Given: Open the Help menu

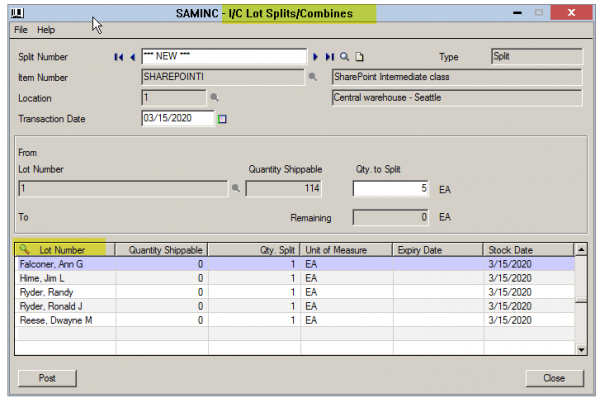Looking at the screenshot, I should 46,30.
